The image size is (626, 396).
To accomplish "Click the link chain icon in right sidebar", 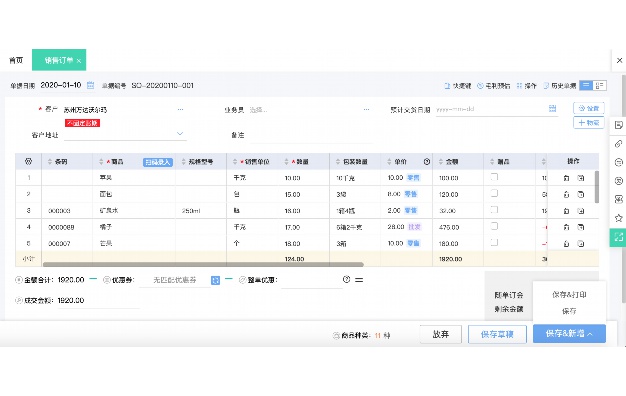I will 618,144.
